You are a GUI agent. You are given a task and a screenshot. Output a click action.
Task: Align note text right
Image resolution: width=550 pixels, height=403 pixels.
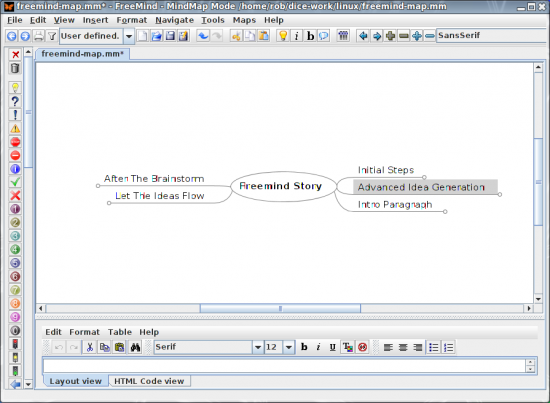coord(417,347)
